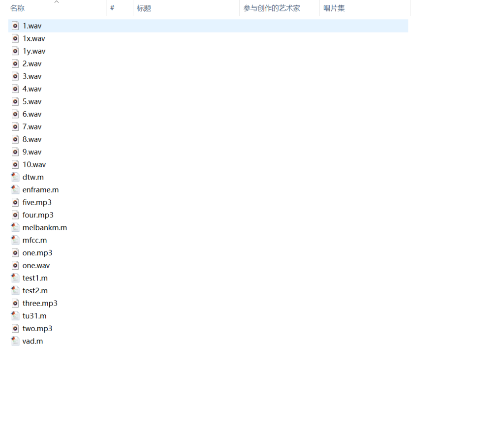Select the test1.m script icon
The image size is (504, 432).
(15, 278)
